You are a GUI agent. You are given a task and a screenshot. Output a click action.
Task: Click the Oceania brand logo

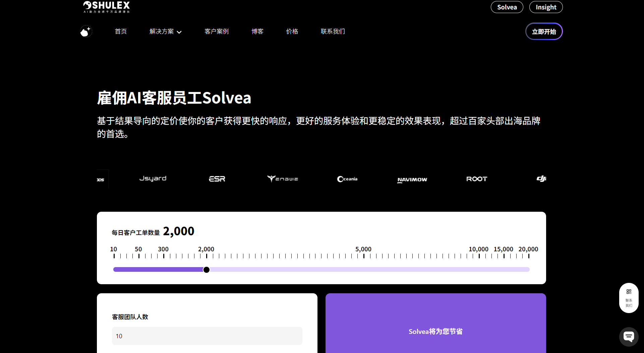(x=347, y=179)
